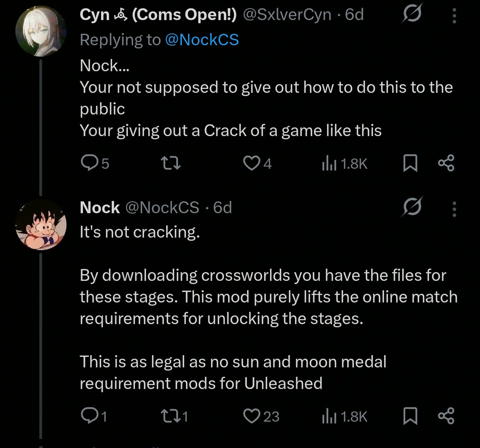Viewport: 480px width, 448px height.
Task: Open more options menu on Cyn's tweet
Action: (454, 16)
